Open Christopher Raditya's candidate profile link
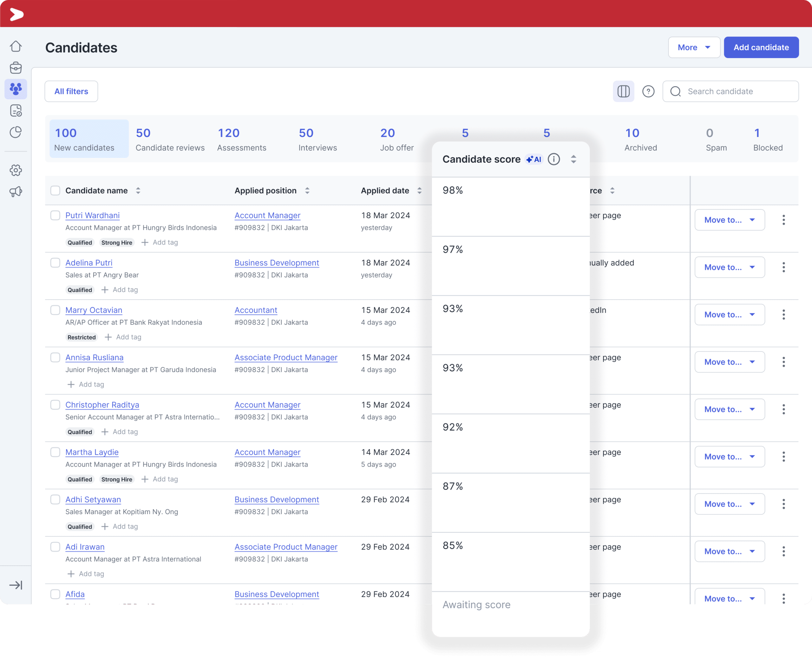This screenshot has width=812, height=659. 102,405
